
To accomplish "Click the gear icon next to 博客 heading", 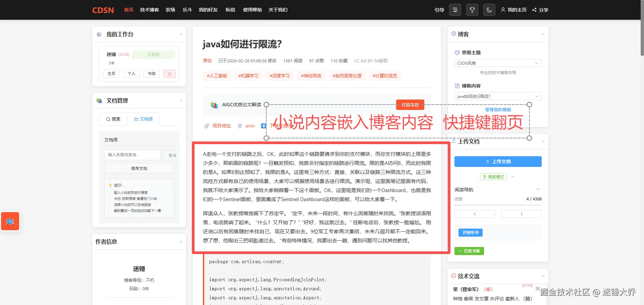I will pos(454,34).
